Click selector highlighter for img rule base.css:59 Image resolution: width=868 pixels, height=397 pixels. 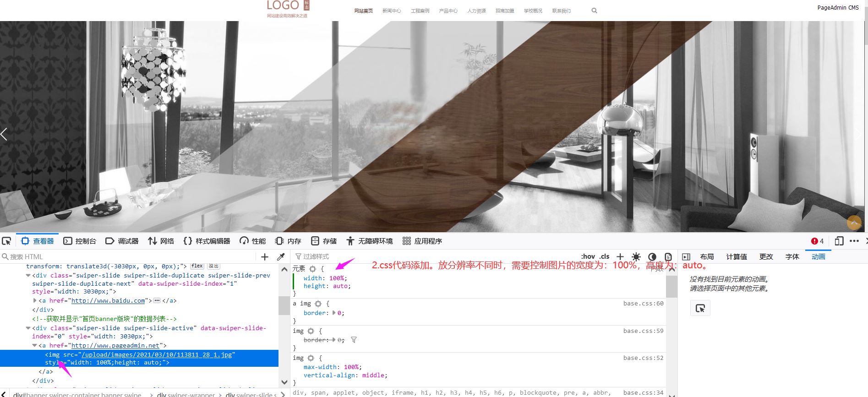pos(311,331)
